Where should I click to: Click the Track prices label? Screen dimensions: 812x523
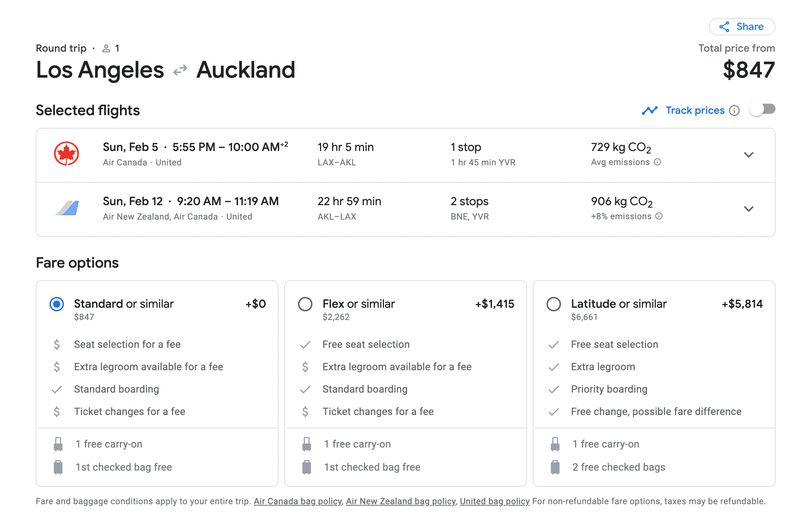pos(695,110)
